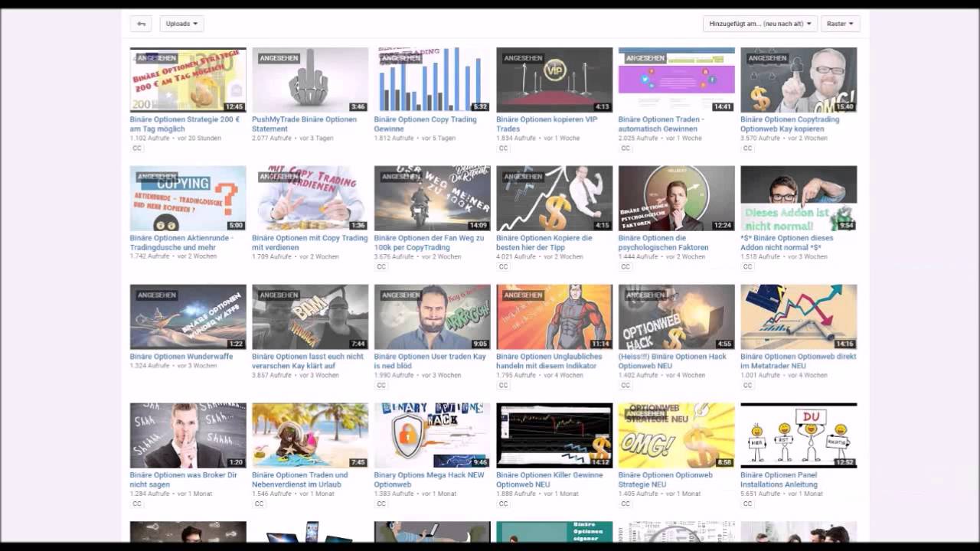Open the User traden Kay is ned blöd thumbnail
The width and height of the screenshot is (980, 551).
[x=432, y=317]
